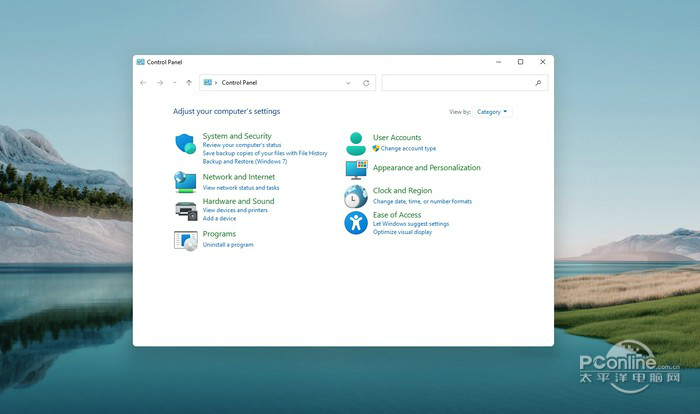Click Change account type link
This screenshot has width=700, height=414.
coord(408,149)
